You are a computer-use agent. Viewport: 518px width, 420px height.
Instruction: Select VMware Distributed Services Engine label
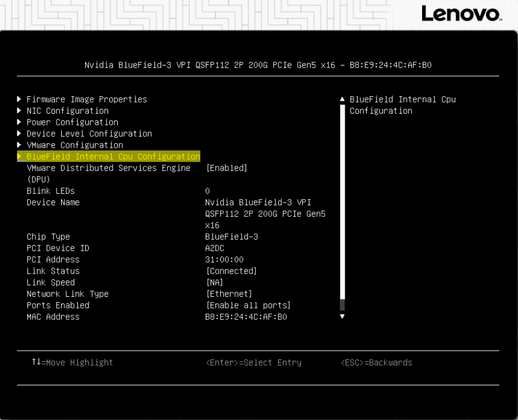pos(108,174)
